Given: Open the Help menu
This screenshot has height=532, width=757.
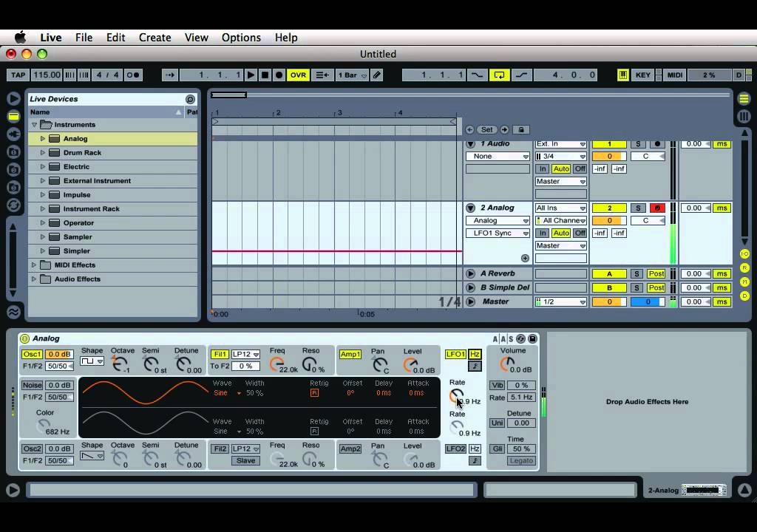Looking at the screenshot, I should (x=286, y=38).
